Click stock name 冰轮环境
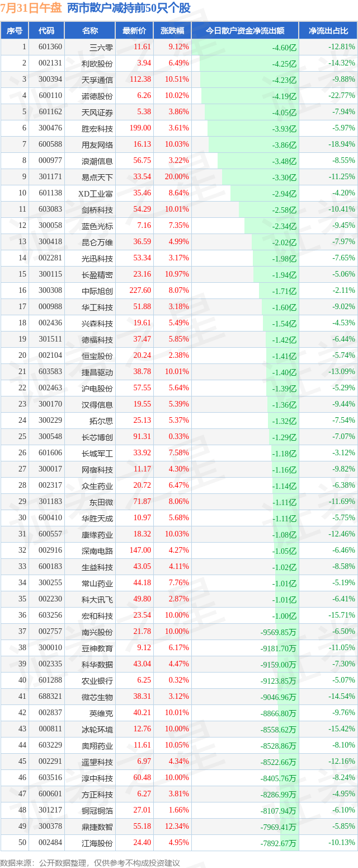The height and width of the screenshot is (868, 358). tap(97, 729)
